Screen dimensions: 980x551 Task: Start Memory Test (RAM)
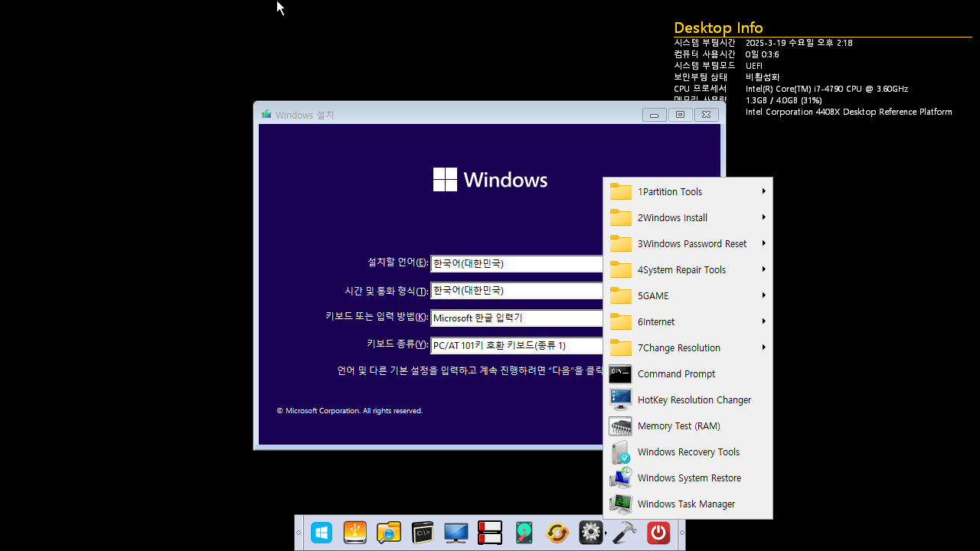point(688,425)
